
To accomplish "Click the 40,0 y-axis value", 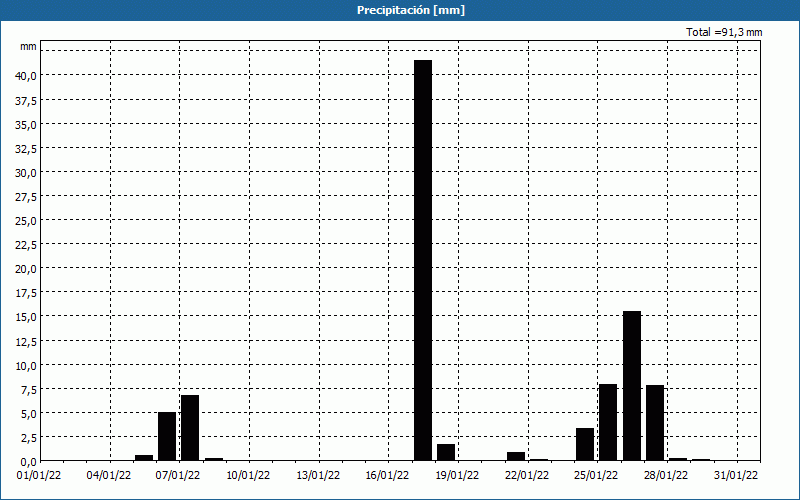I will 26,76.
